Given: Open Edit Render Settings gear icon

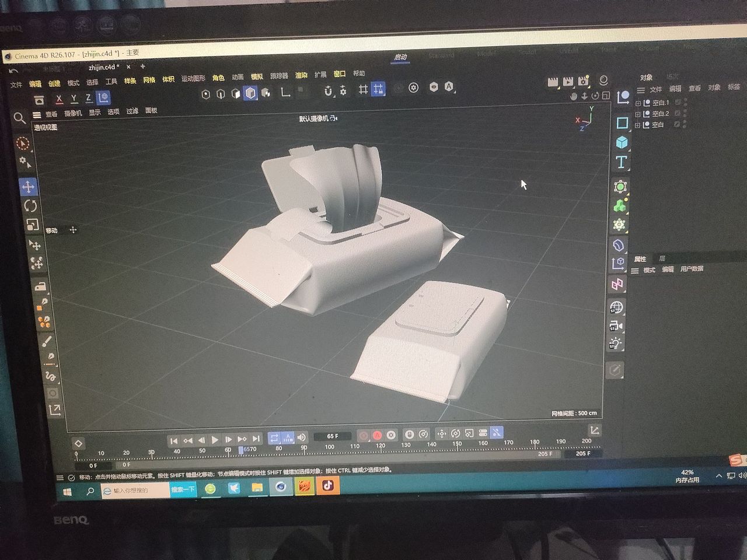Looking at the screenshot, I should (x=583, y=81).
